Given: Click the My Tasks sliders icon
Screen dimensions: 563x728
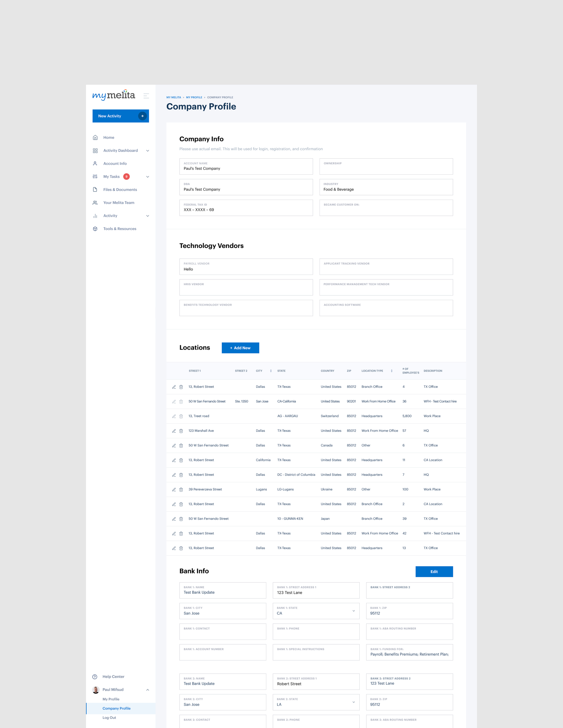Looking at the screenshot, I should pos(95,177).
